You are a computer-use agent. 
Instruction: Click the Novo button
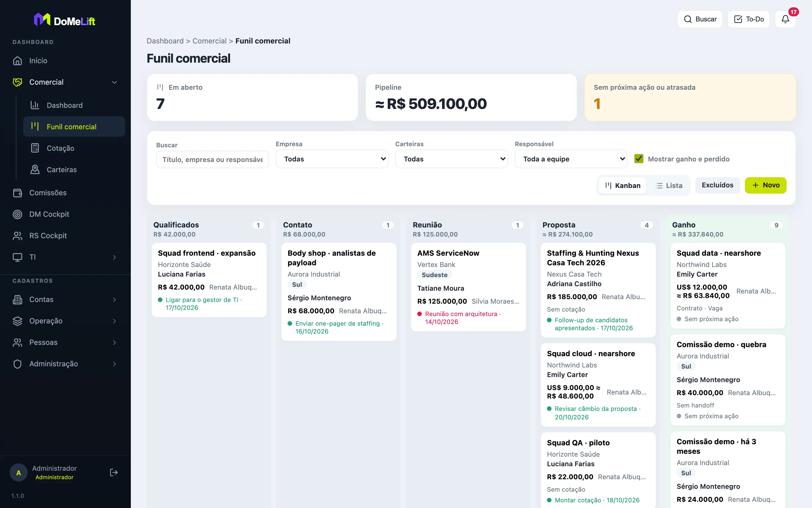click(765, 185)
